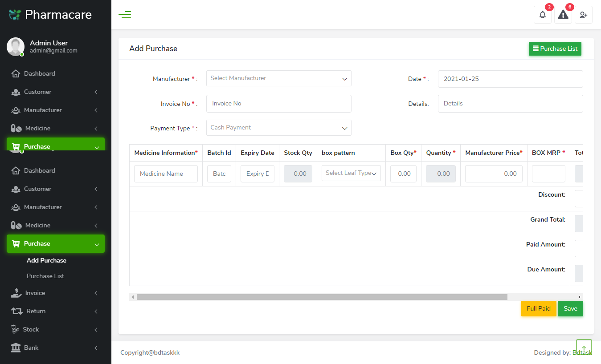Open the warning triangle alerts icon
Screen dimensions: 601x364
563,15
